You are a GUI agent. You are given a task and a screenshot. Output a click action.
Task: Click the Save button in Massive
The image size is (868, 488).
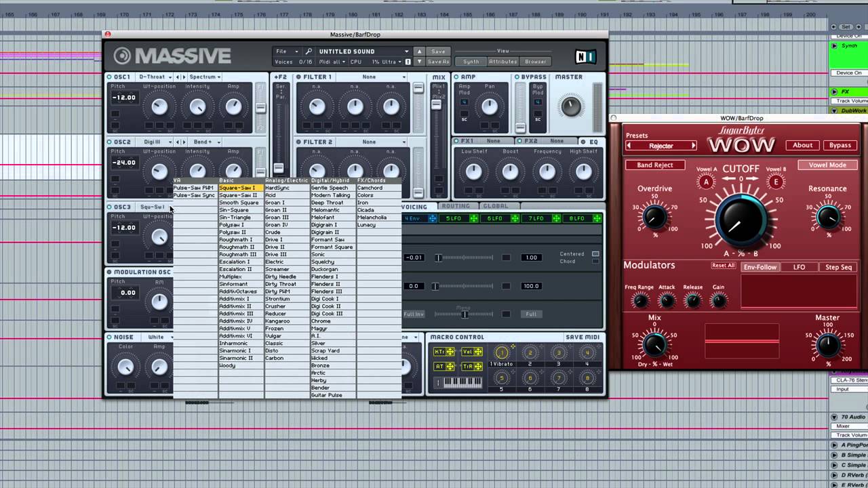(x=438, y=52)
